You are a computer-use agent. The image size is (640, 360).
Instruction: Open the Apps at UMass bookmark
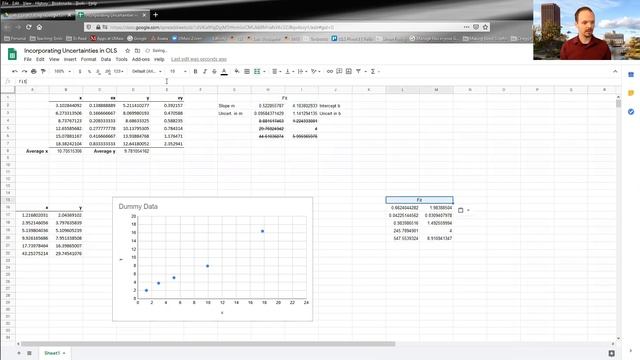pos(106,38)
